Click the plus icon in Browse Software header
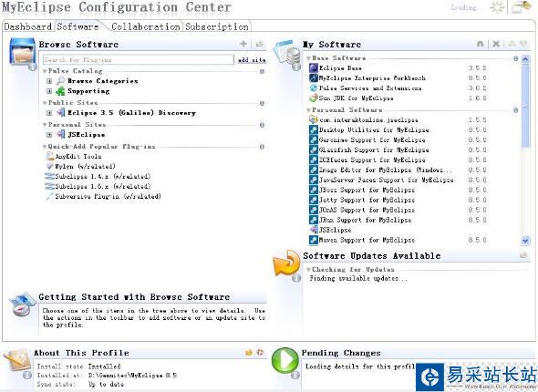538x392 pixels. point(243,44)
